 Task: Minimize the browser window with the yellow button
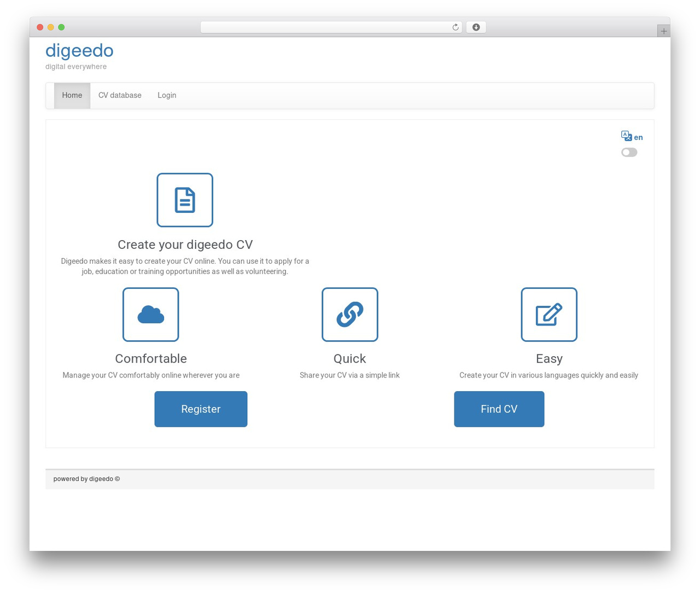click(x=51, y=27)
